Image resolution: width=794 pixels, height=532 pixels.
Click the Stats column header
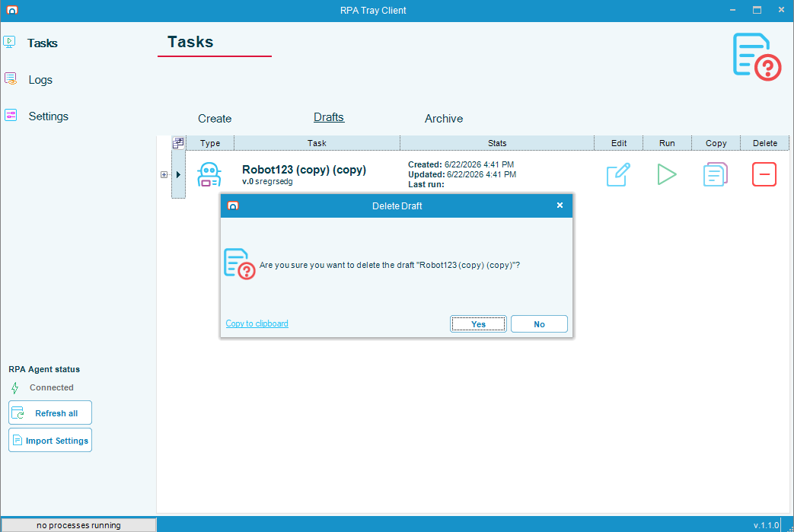point(497,143)
